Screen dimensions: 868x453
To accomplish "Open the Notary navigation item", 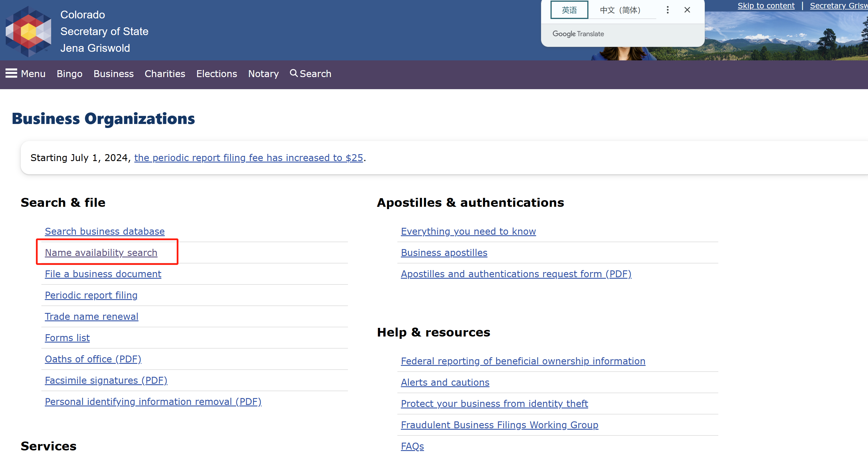I will pos(263,74).
